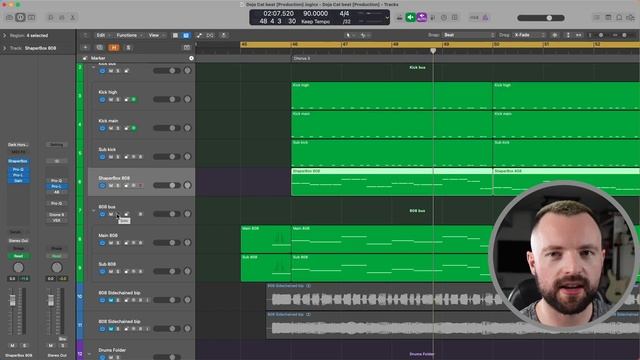Screen dimensions: 640x360
Task: Unmute the first 808 Sidechained bip track
Action: coord(111,300)
